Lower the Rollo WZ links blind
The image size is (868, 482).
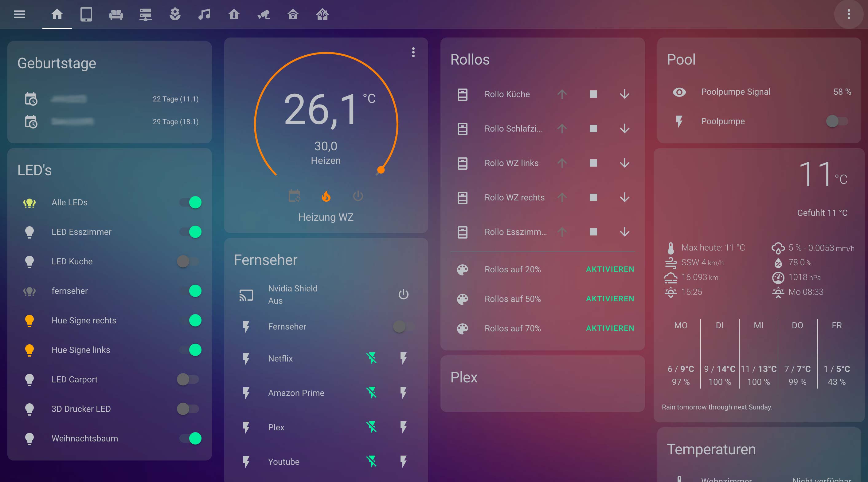(624, 163)
